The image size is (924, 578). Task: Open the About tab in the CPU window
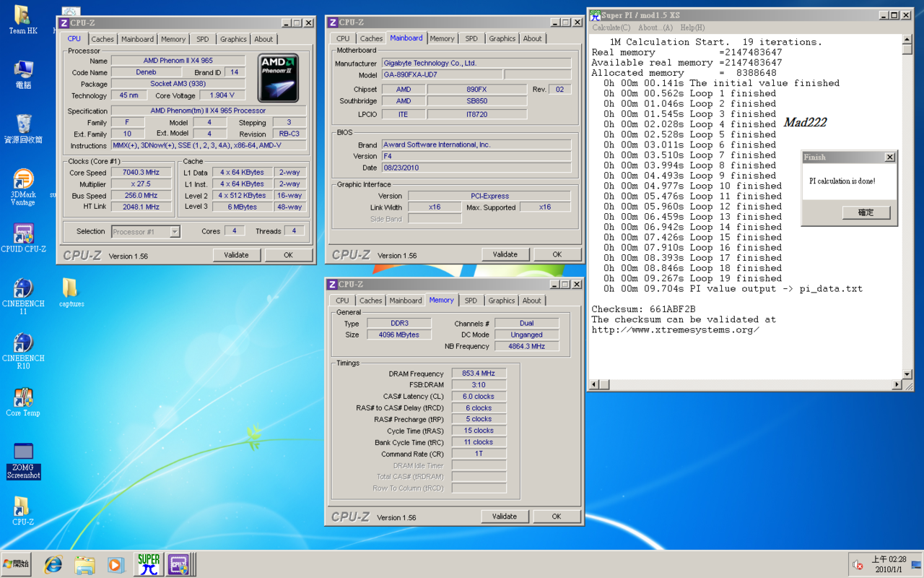[x=263, y=39]
